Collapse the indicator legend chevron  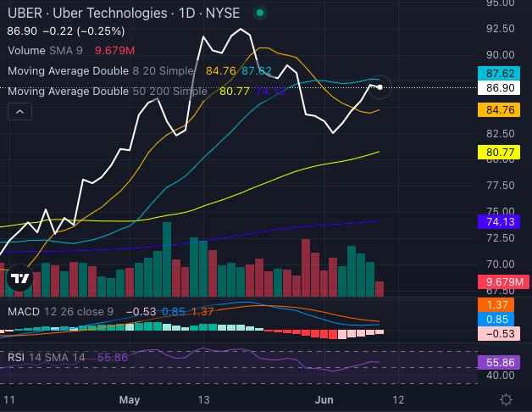[20, 111]
